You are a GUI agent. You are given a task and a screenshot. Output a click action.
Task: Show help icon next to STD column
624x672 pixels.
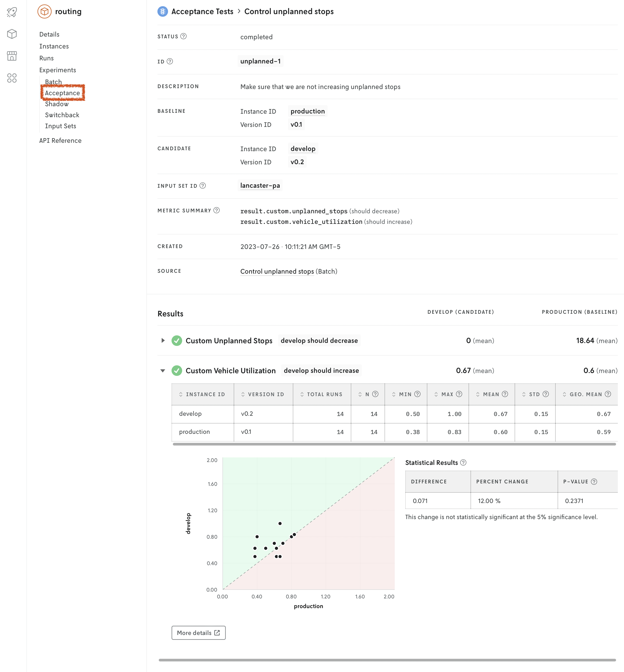546,394
